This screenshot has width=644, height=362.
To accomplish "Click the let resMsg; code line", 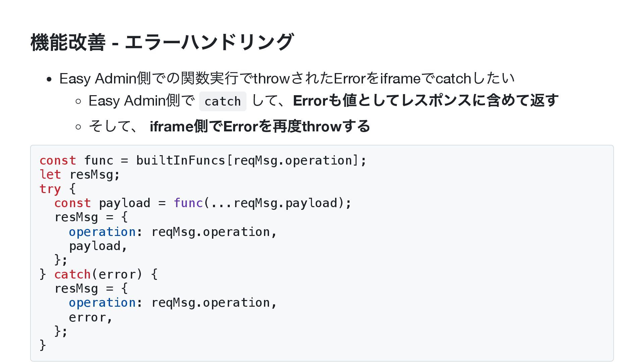I will pyautogui.click(x=79, y=175).
